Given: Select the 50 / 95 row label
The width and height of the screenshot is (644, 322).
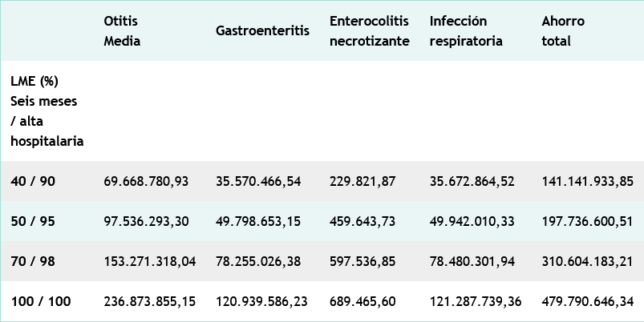Looking at the screenshot, I should point(33,221).
